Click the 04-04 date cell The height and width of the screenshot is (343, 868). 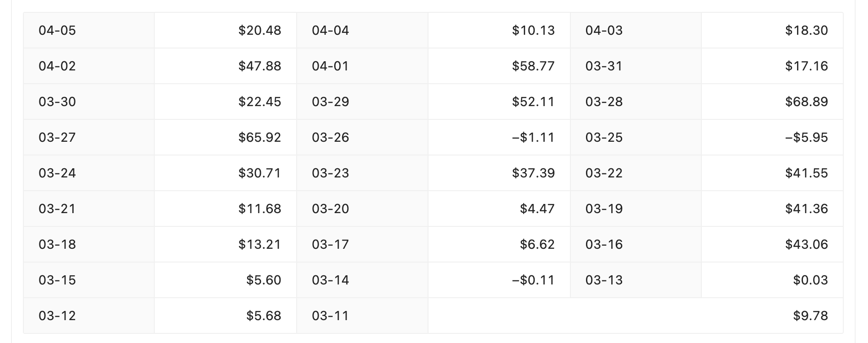(x=362, y=30)
